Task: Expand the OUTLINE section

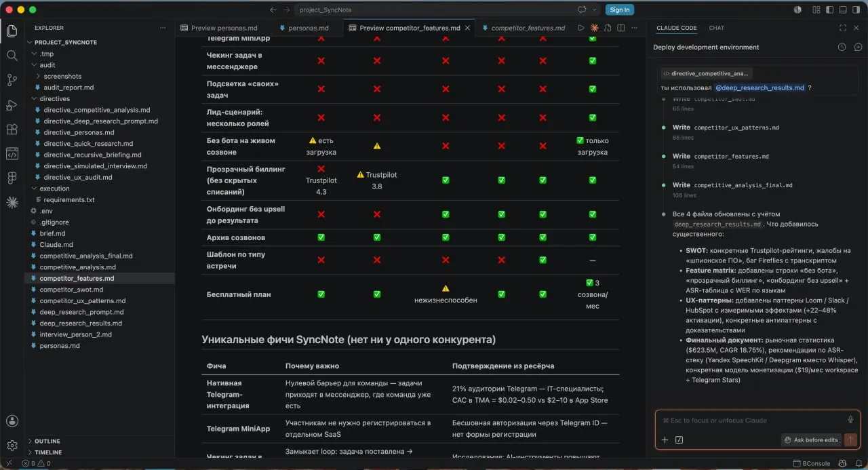Action: pyautogui.click(x=47, y=441)
